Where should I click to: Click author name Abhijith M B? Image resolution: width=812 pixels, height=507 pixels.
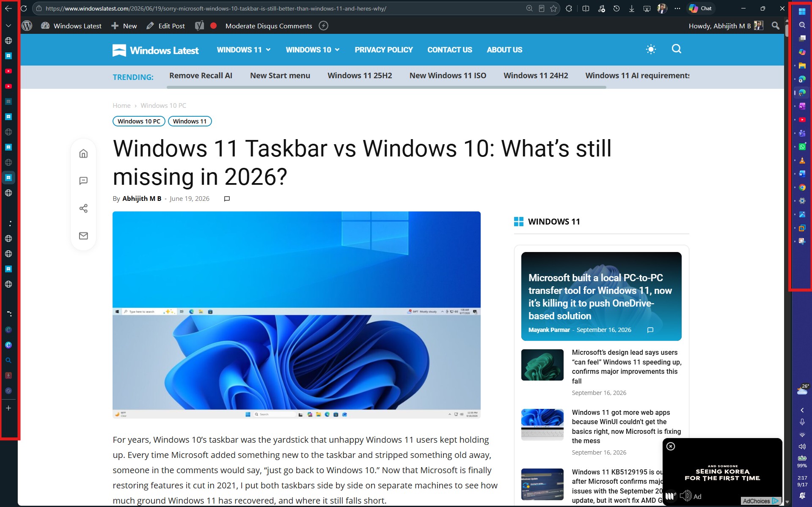[142, 199]
